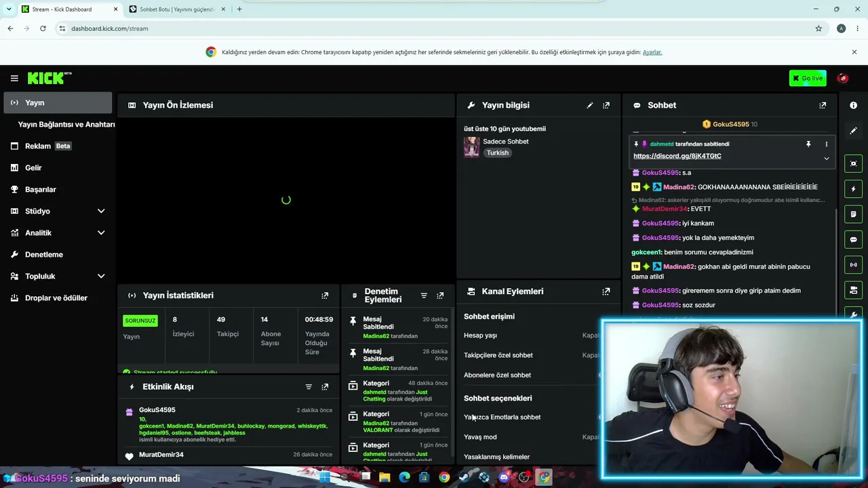Open pinned message three-dot options
Screen dimensions: 868x488
[x=826, y=144]
